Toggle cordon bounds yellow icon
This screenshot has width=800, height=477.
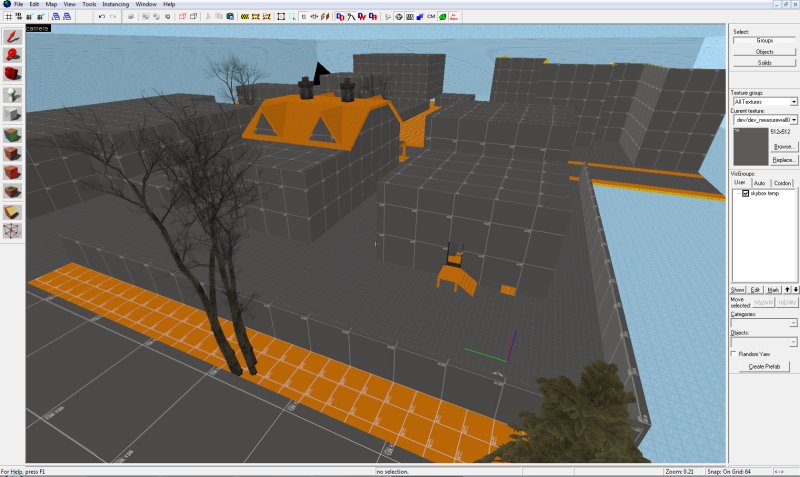point(244,16)
